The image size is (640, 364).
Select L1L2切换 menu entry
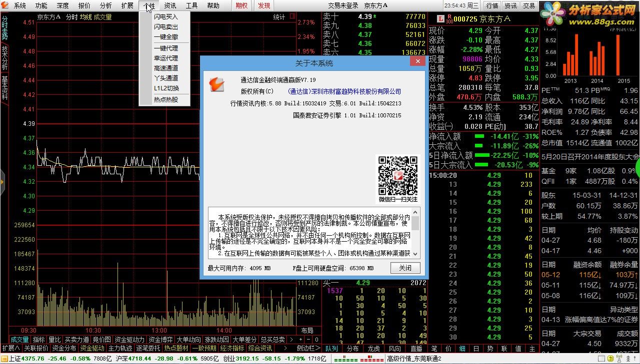pos(166,88)
